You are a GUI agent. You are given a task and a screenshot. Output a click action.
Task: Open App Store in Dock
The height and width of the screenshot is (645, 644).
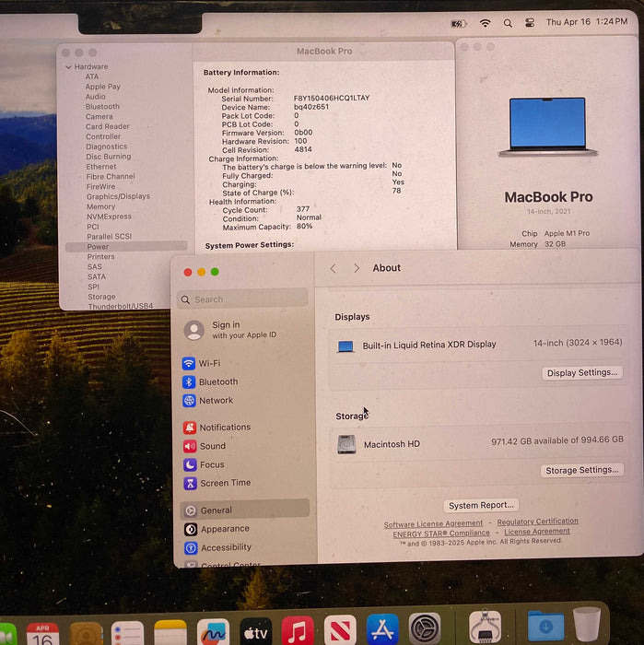coord(382,629)
